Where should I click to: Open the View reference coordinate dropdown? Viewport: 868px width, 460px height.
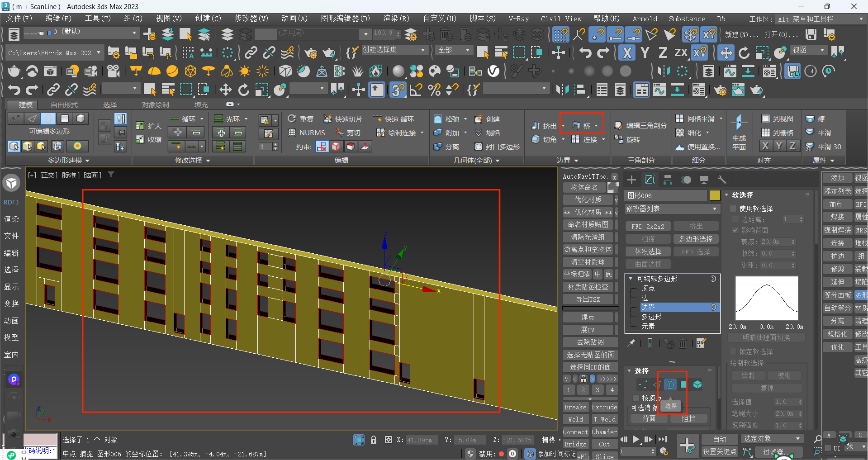point(809,50)
